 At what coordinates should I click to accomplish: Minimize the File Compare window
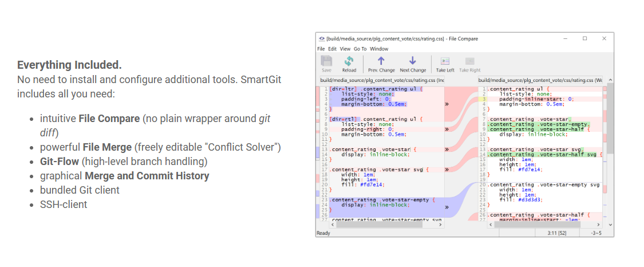click(x=566, y=38)
